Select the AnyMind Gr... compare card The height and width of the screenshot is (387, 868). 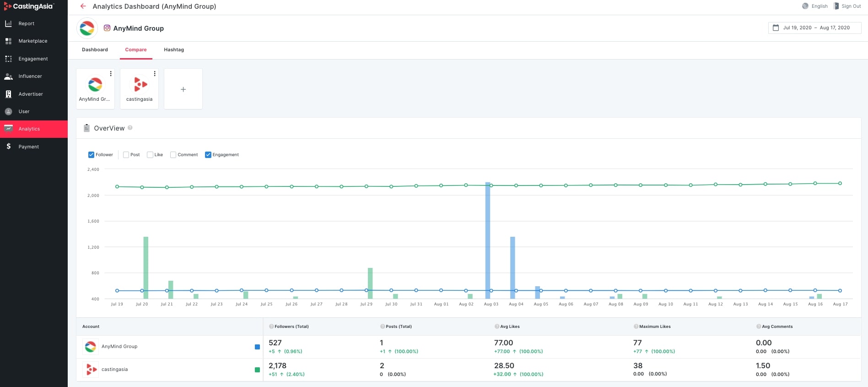click(x=95, y=89)
